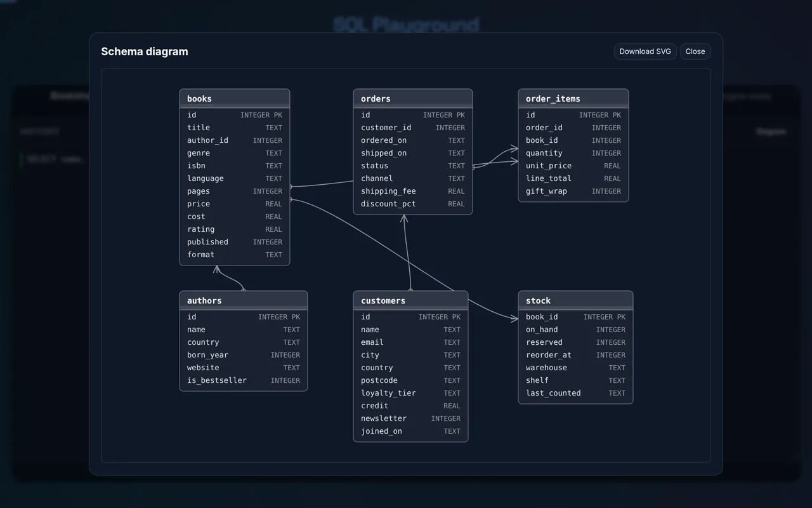
Task: Click the title column in books
Action: (235, 128)
